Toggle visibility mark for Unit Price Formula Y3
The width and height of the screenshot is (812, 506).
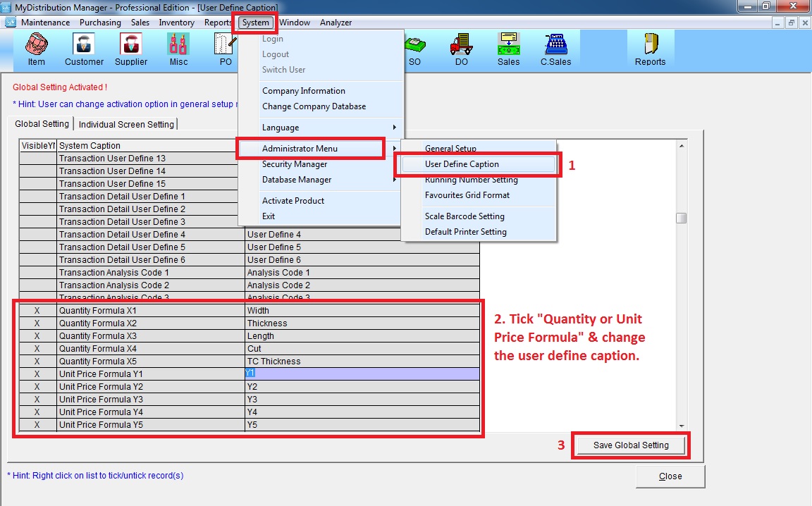37,400
